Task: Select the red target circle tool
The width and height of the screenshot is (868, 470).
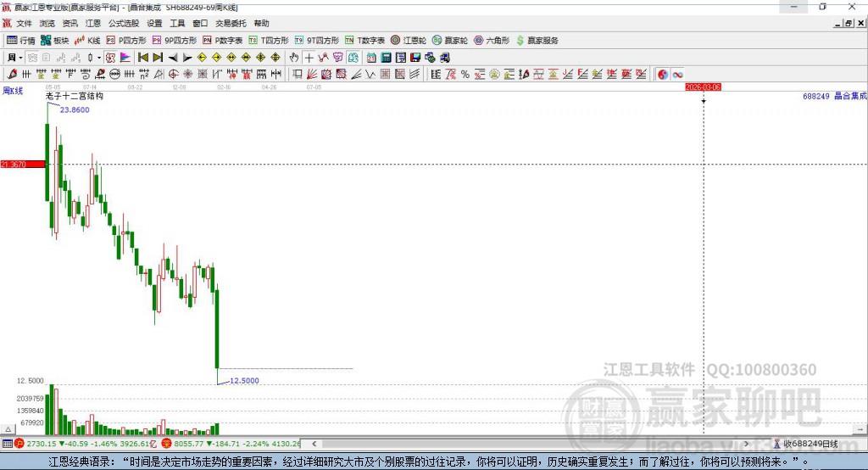Action: click(173, 75)
